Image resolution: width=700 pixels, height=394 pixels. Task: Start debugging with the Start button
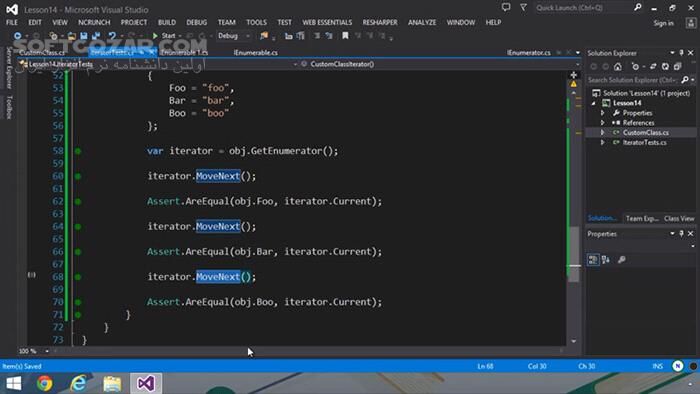click(164, 36)
